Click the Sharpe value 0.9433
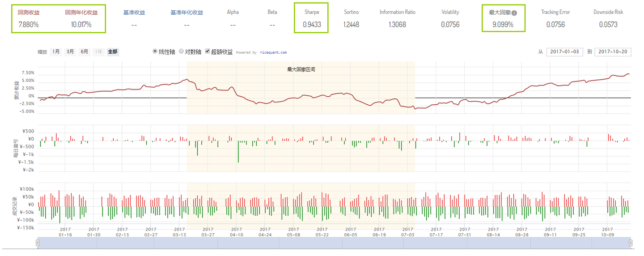Screen dimensions: 644x256 [311, 25]
